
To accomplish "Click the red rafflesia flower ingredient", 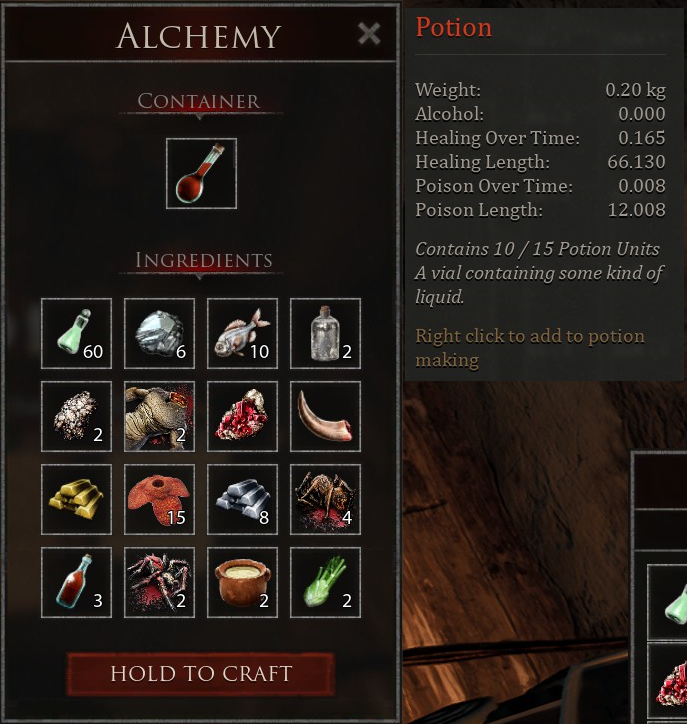I will pos(159,500).
